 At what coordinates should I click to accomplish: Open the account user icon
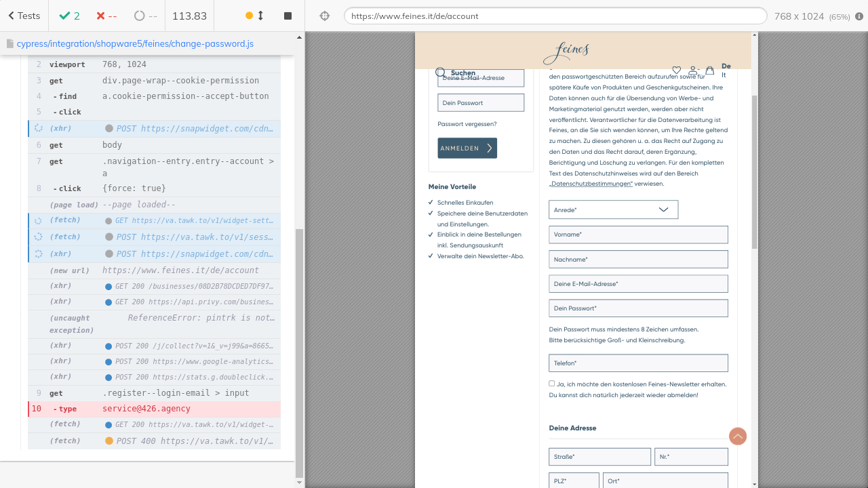point(694,70)
